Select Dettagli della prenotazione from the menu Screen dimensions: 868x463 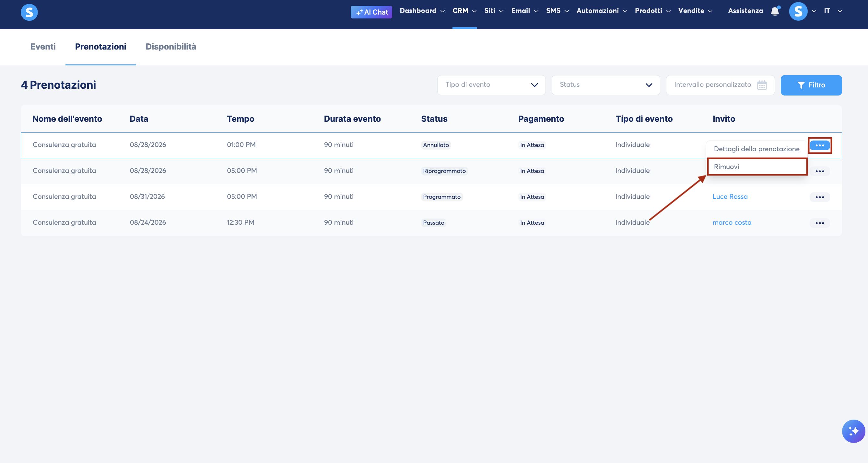(757, 149)
